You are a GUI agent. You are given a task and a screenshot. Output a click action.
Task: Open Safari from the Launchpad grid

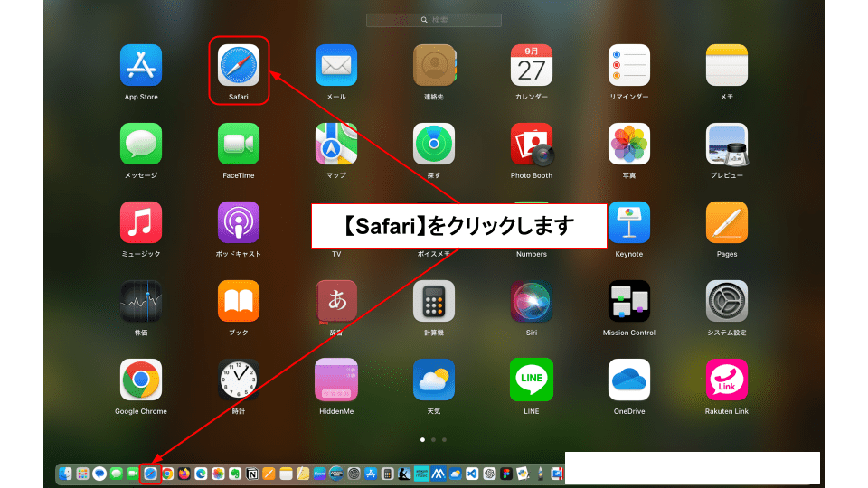point(239,66)
